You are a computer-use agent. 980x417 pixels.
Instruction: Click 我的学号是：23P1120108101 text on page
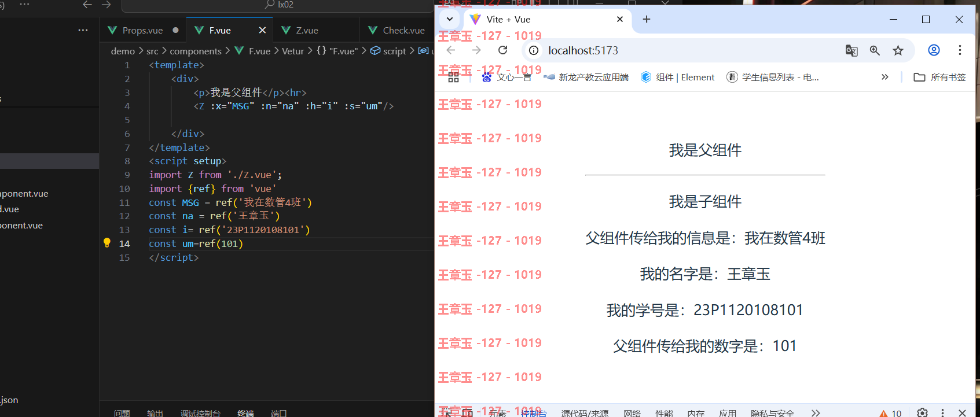[x=705, y=310]
